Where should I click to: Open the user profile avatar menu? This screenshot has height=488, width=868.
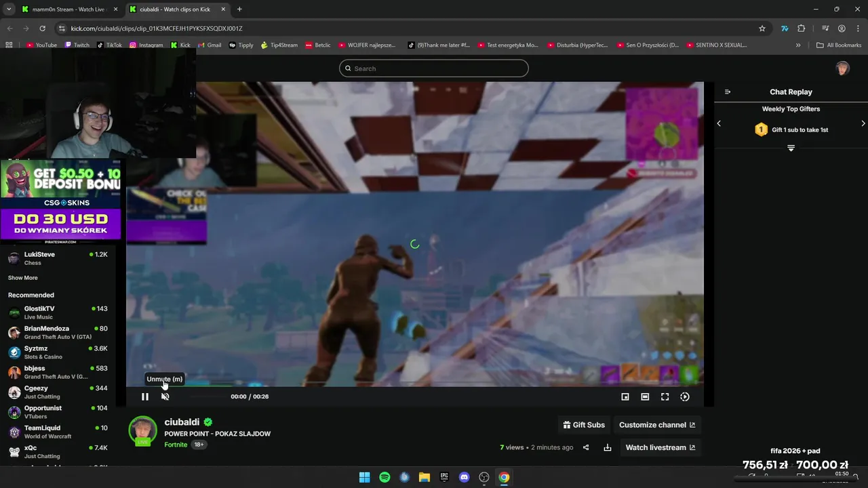tap(842, 68)
